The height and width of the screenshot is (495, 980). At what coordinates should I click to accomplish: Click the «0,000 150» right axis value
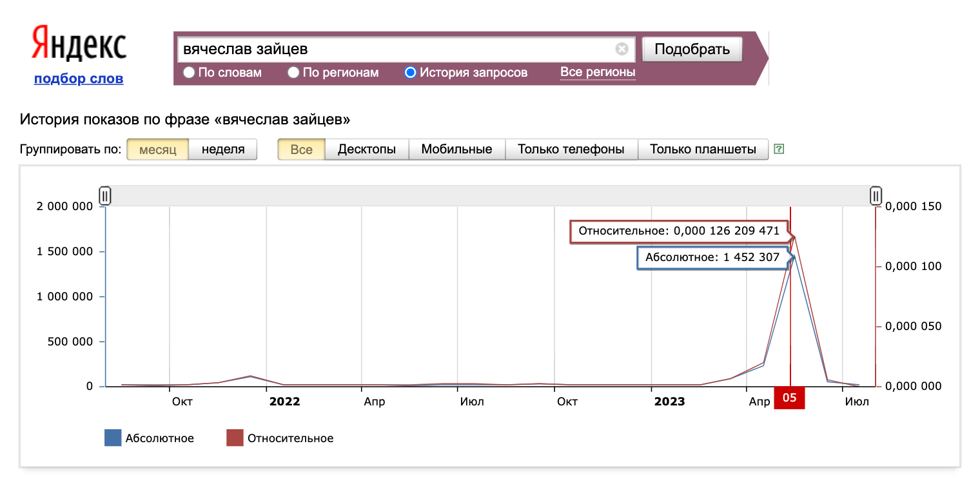tap(914, 206)
